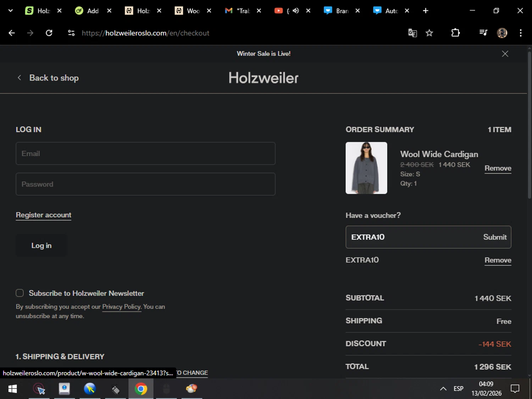Click the Wool Wide Cardigan product name
The image size is (532, 399).
(x=439, y=154)
